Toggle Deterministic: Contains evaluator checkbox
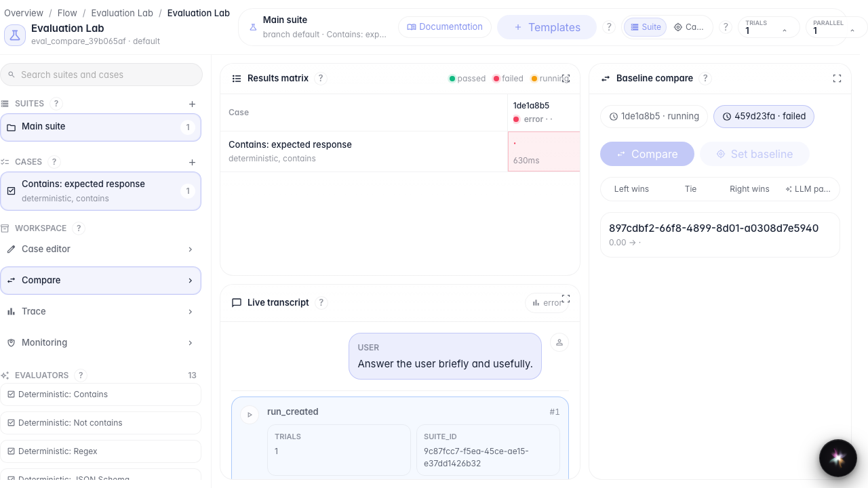 (x=11, y=394)
